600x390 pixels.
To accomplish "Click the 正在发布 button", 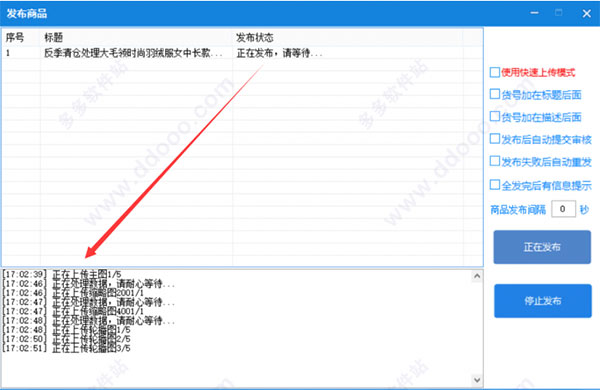I will coord(542,247).
